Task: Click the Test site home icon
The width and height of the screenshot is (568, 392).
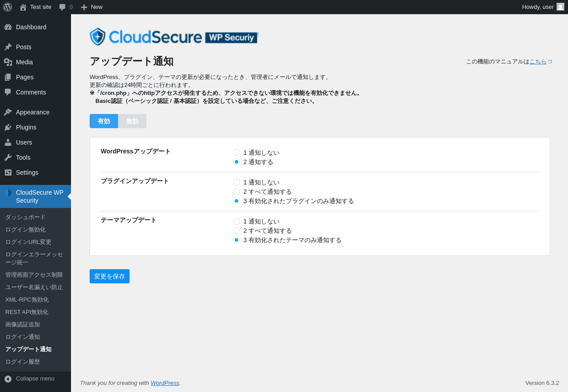Action: (23, 7)
